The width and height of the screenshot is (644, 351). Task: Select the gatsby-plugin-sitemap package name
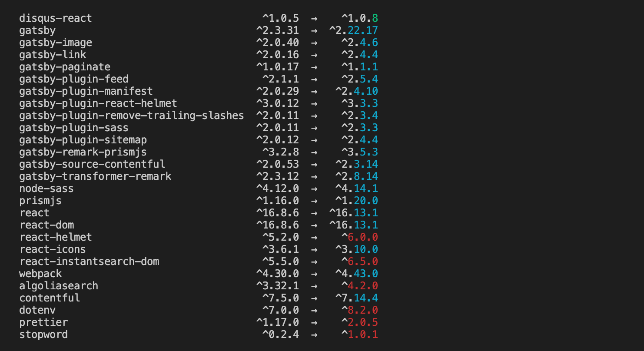click(x=83, y=140)
